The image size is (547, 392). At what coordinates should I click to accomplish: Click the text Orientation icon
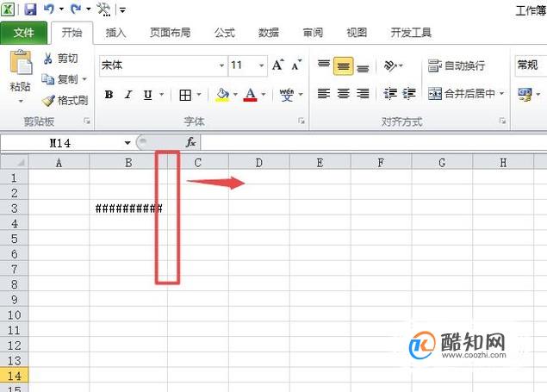390,65
